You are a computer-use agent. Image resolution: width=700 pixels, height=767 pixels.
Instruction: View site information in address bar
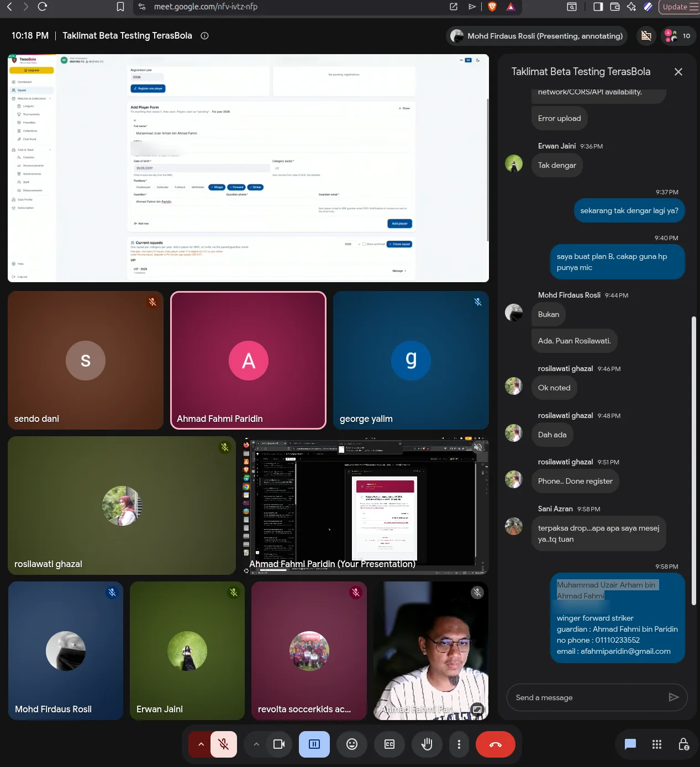[x=142, y=7]
